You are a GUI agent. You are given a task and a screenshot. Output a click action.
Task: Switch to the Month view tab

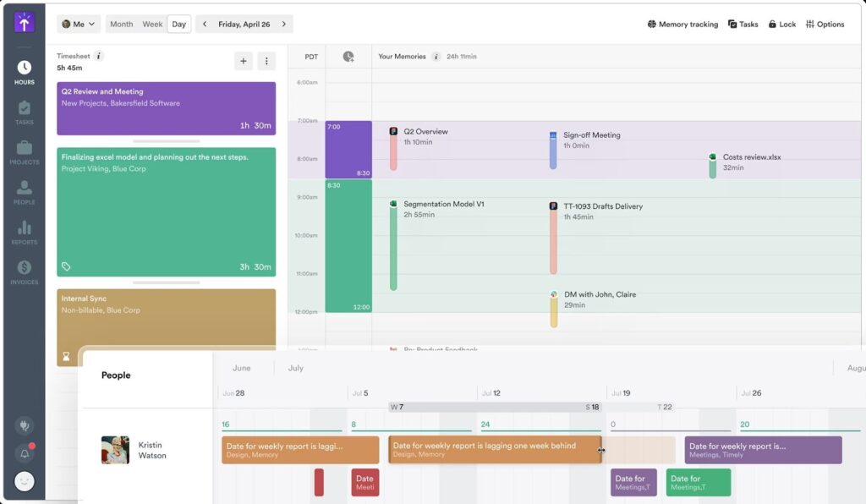(121, 25)
